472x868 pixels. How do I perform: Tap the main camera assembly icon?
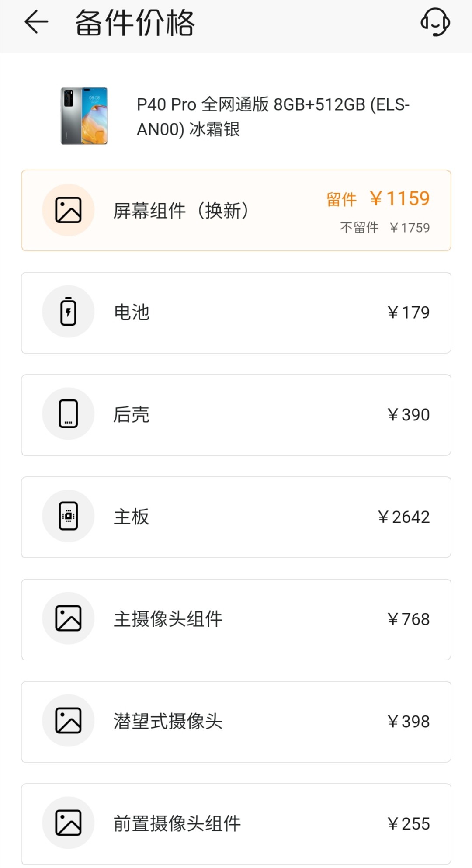point(68,618)
